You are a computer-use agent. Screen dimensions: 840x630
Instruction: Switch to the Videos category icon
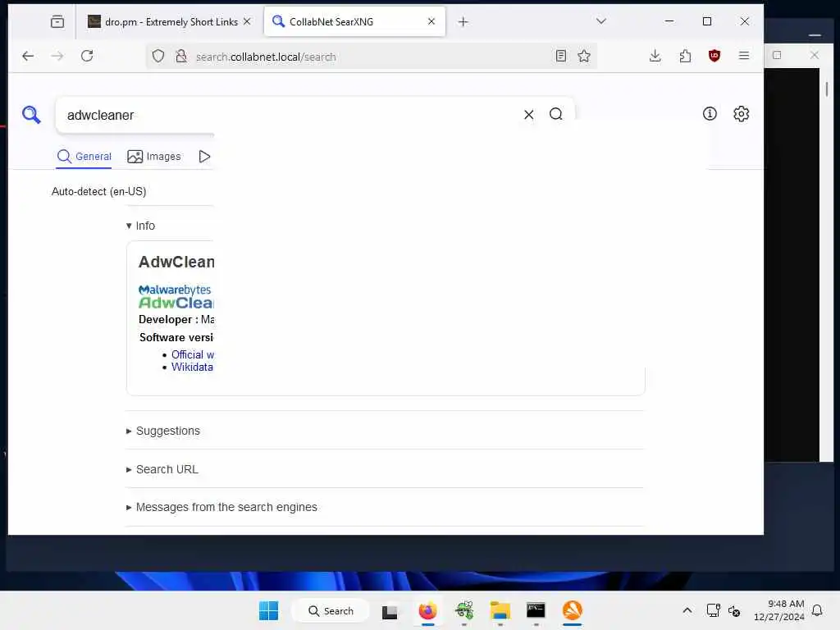pos(204,157)
